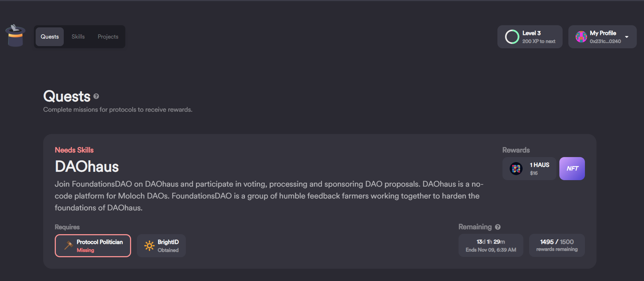This screenshot has height=281, width=644.
Task: Click the Protocol Politician gavel icon
Action: click(x=68, y=245)
